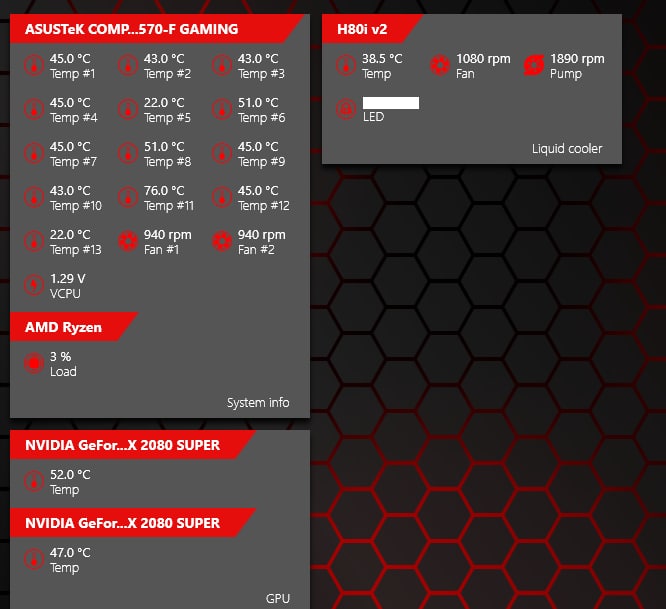666x609 pixels.
Task: Click the 47.0 °C GPU Temp reading
Action: click(x=70, y=553)
